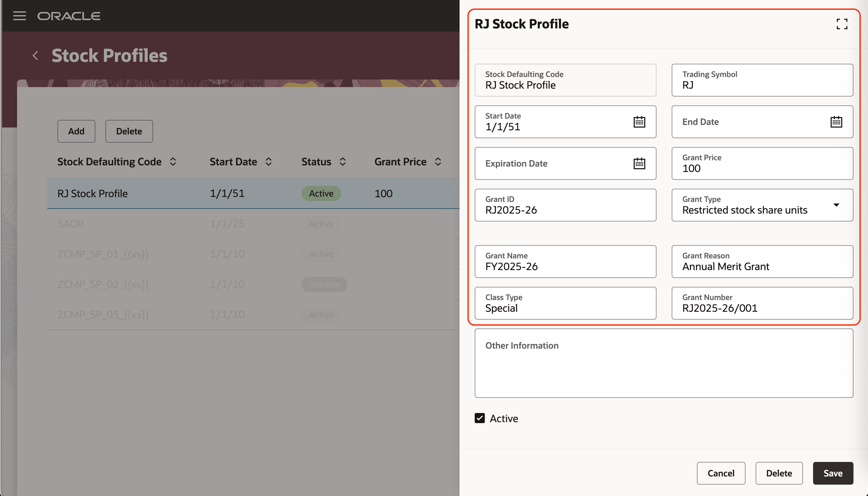This screenshot has height=496, width=868.
Task: Open the Expiration Date calendar picker
Action: click(640, 163)
